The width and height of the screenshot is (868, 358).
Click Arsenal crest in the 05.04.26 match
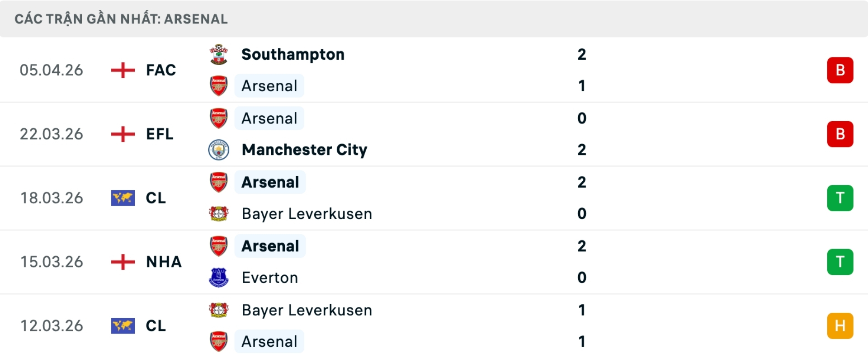(219, 86)
